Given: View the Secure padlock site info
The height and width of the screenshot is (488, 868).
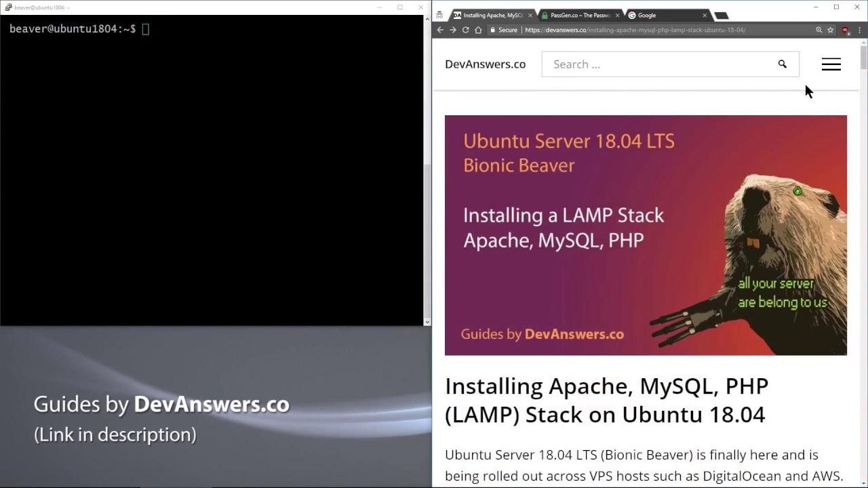Looking at the screenshot, I should point(504,30).
